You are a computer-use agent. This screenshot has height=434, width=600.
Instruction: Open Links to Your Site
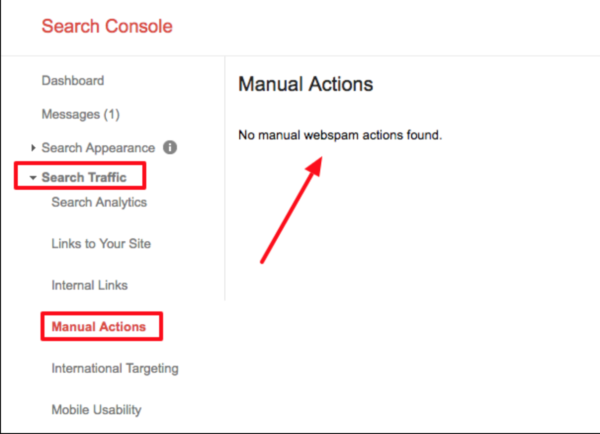101,243
